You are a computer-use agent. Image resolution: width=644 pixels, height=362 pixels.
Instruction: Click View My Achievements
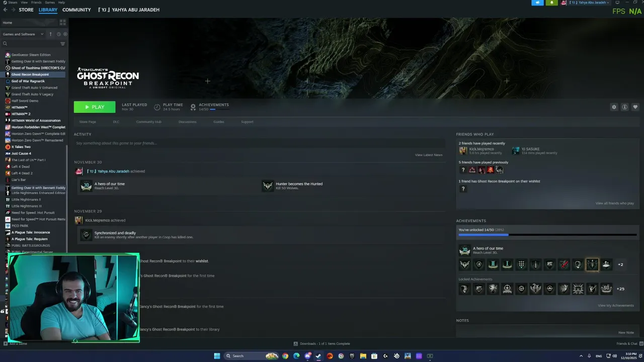[x=615, y=305]
